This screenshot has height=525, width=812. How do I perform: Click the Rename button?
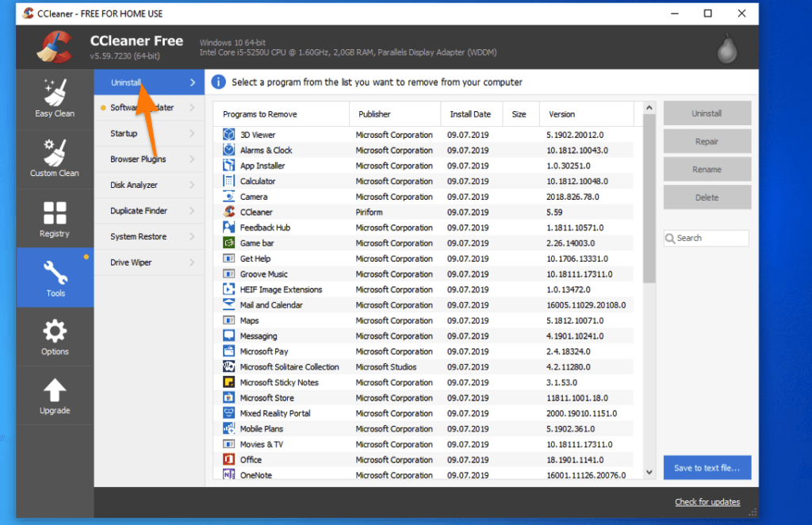click(x=707, y=169)
